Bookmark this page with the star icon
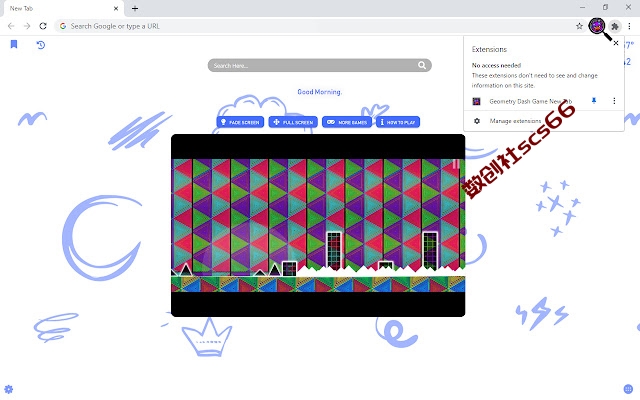Image resolution: width=640 pixels, height=400 pixels. (579, 26)
